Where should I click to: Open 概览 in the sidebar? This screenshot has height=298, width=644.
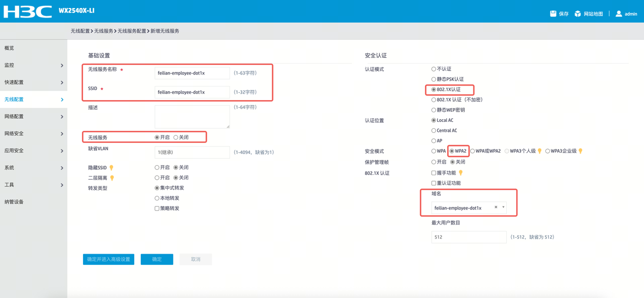coord(33,48)
